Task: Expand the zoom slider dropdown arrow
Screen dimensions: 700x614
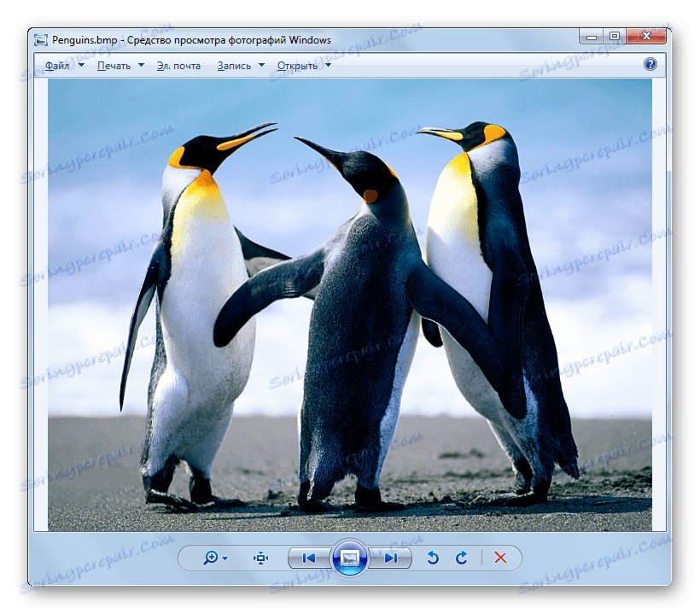Action: (225, 558)
